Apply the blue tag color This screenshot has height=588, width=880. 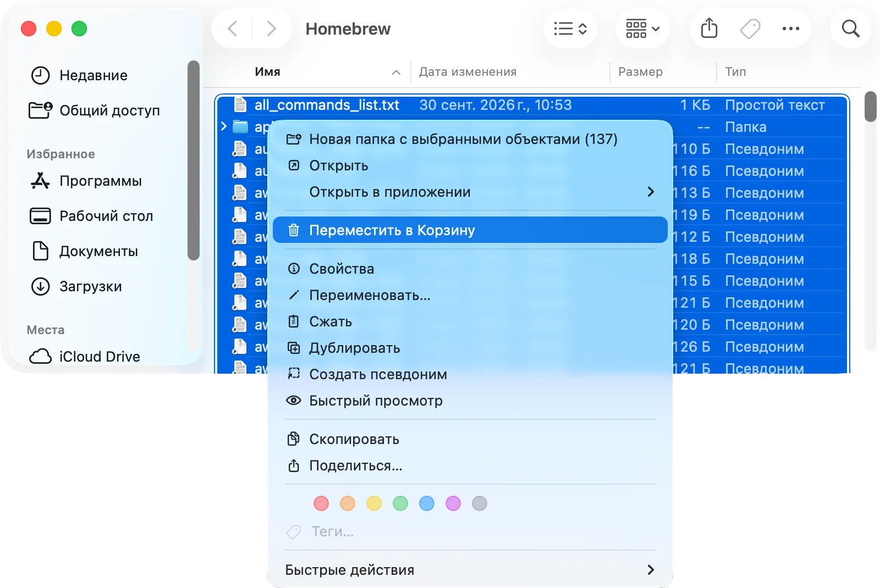427,503
